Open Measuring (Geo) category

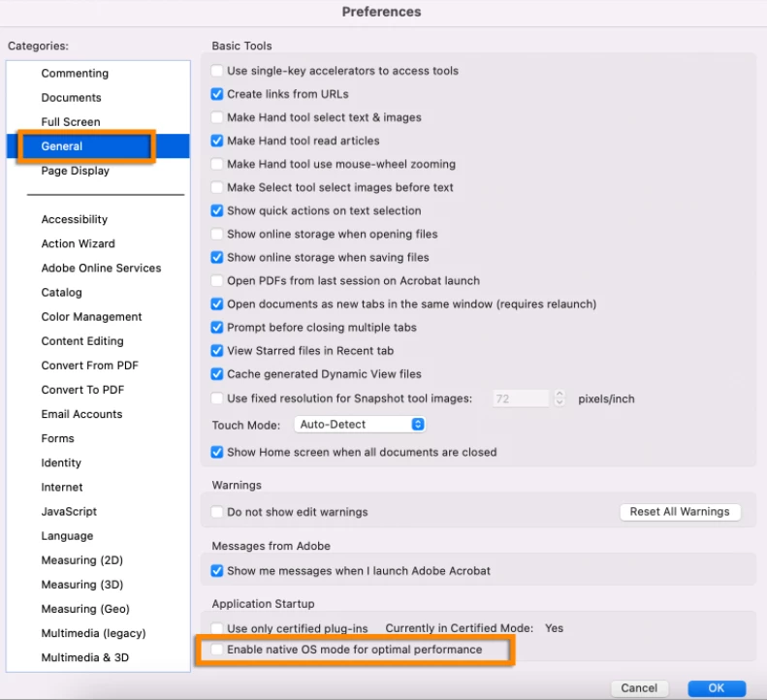(x=85, y=609)
